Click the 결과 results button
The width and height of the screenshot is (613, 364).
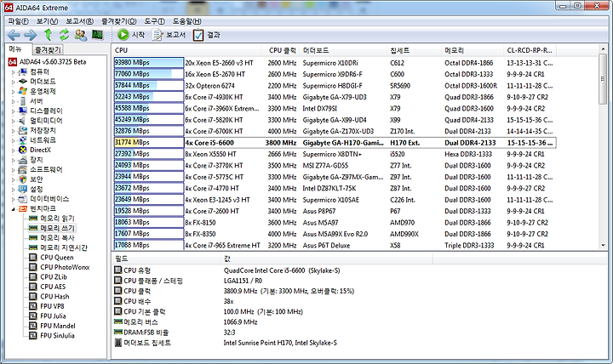click(206, 35)
